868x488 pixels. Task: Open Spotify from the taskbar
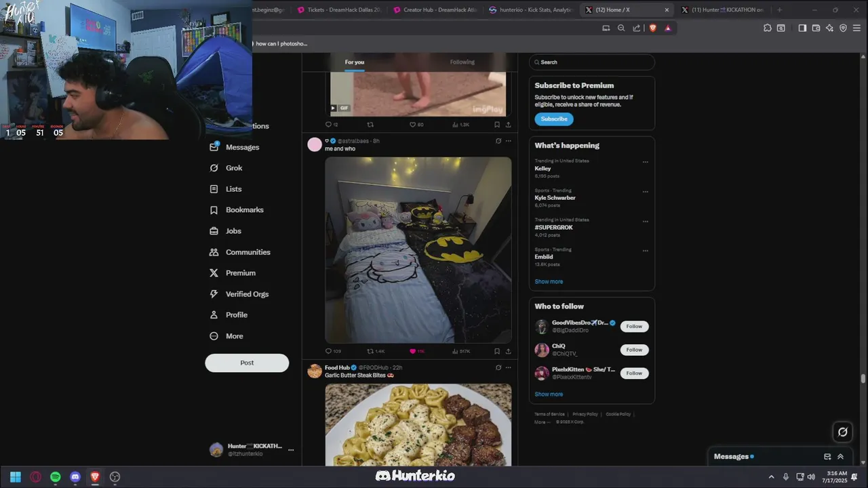[56, 477]
